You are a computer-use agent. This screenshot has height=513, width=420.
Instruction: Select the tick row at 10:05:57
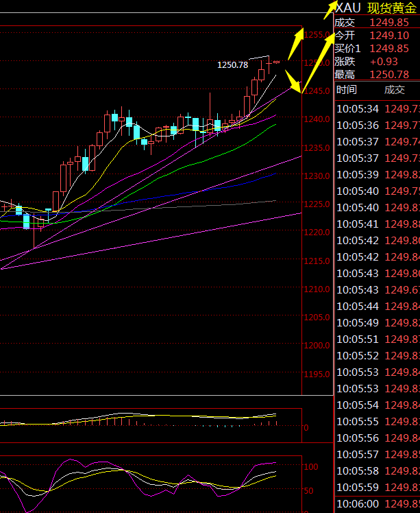[378, 455]
